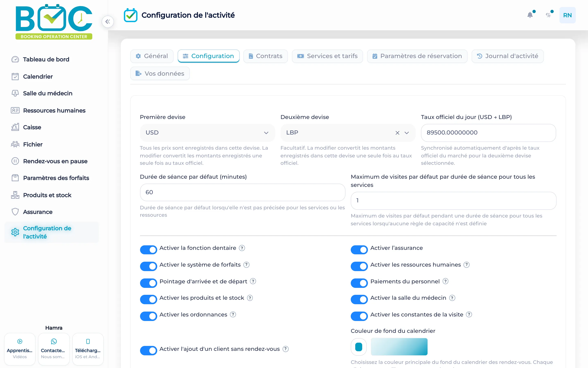Show help for Activer les ressources humaines
588x368 pixels.
tap(467, 265)
